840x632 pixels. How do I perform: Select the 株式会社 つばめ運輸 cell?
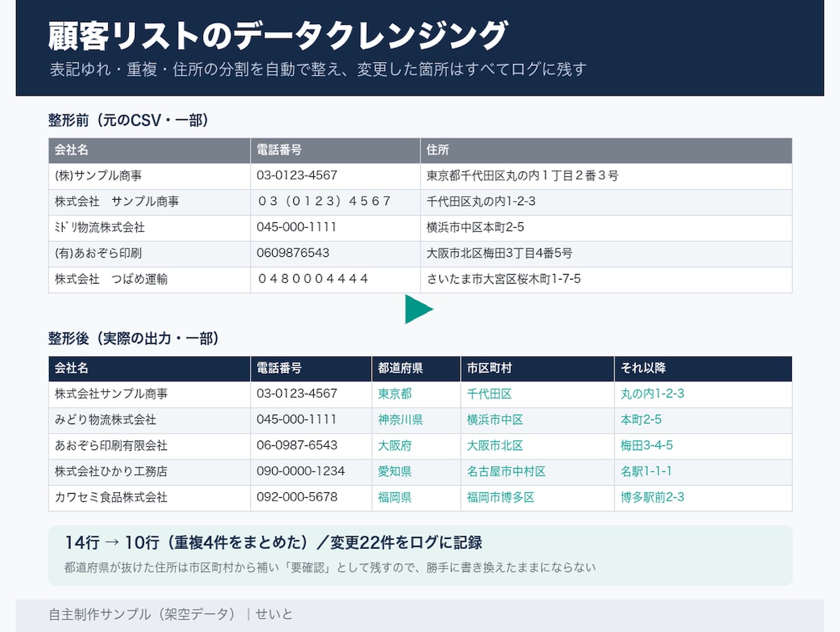pyautogui.click(x=149, y=280)
